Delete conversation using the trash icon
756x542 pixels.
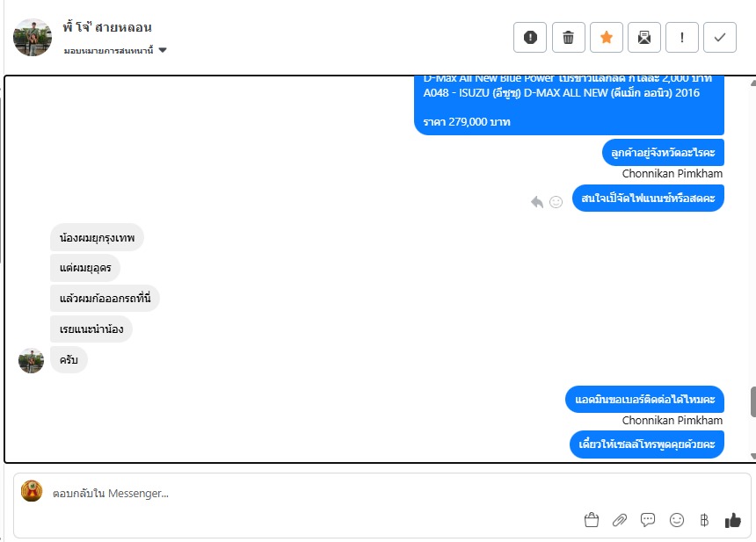click(x=569, y=37)
